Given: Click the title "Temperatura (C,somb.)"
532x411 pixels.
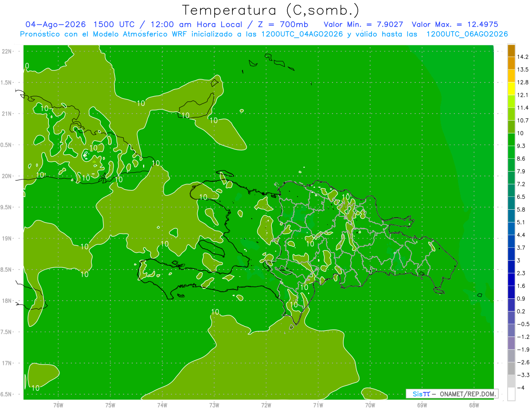Looking at the screenshot, I should pos(270,10).
